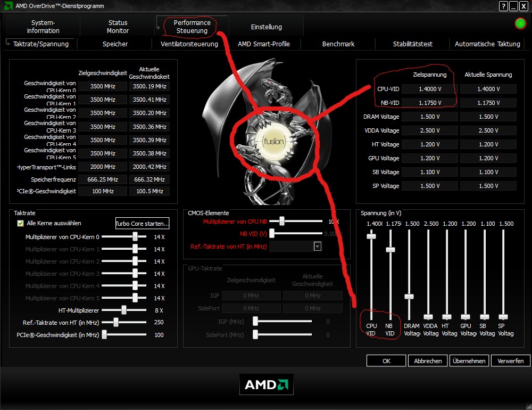The image size is (532, 410).
Task: Click the Abbrechen button
Action: [x=428, y=360]
